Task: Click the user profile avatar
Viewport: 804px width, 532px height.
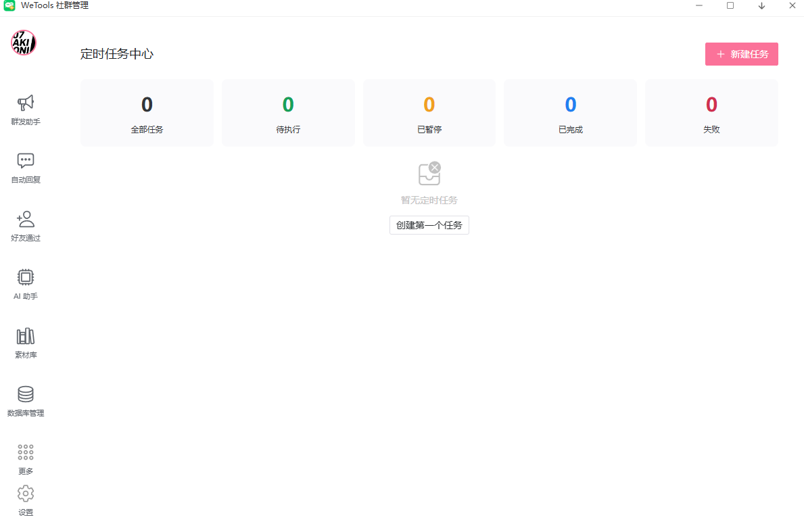Action: [x=24, y=43]
